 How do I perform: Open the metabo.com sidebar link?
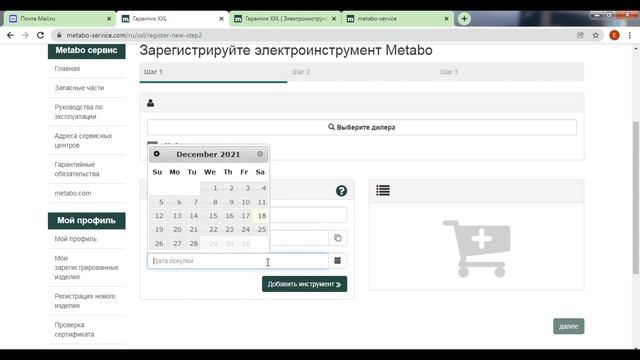[x=73, y=193]
